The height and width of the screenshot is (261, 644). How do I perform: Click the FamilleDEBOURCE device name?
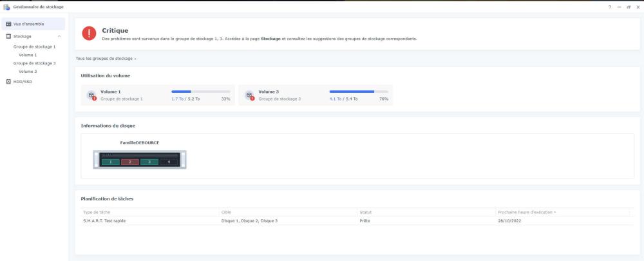(140, 143)
